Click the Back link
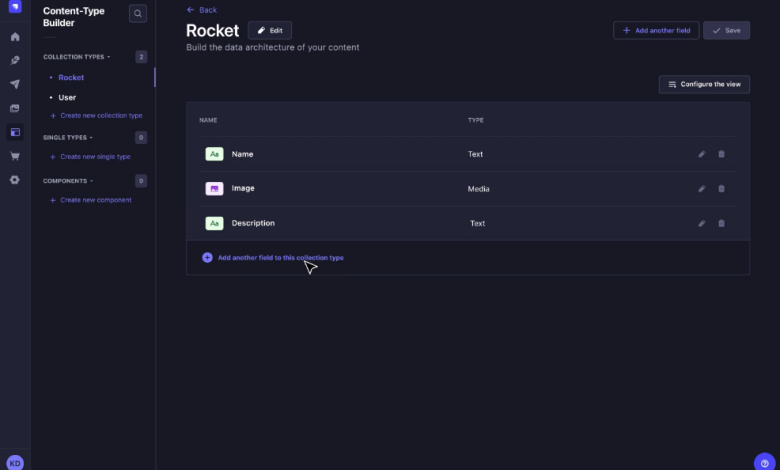The width and height of the screenshot is (780, 470). coord(202,10)
